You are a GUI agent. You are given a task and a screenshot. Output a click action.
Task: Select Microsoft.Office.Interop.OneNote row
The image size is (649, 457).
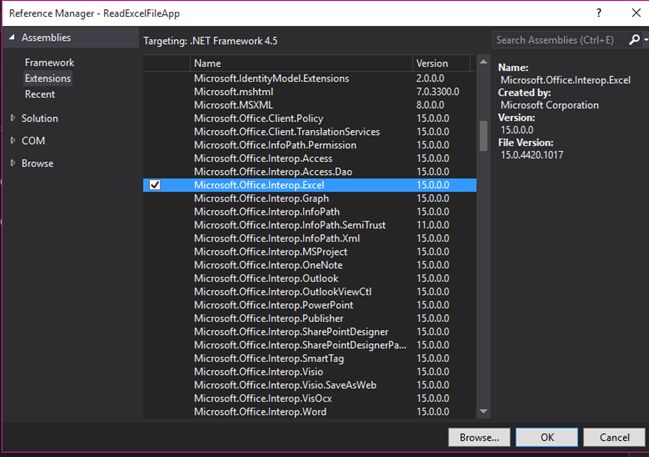[x=310, y=265]
